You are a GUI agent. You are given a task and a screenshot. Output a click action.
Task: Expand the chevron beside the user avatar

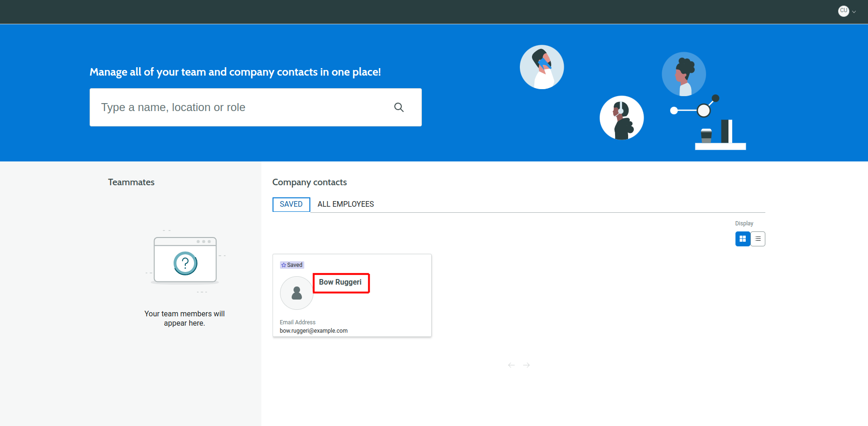(x=854, y=12)
